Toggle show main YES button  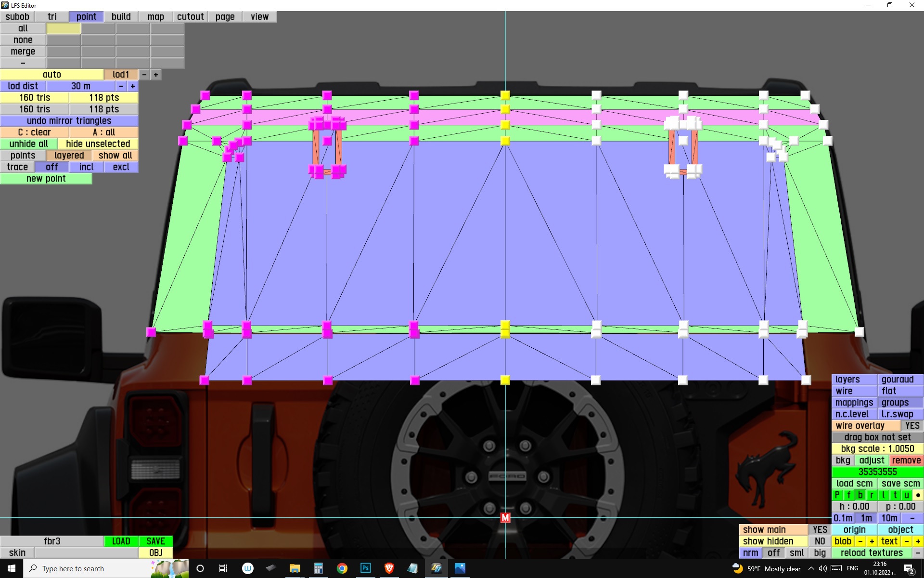[820, 530]
